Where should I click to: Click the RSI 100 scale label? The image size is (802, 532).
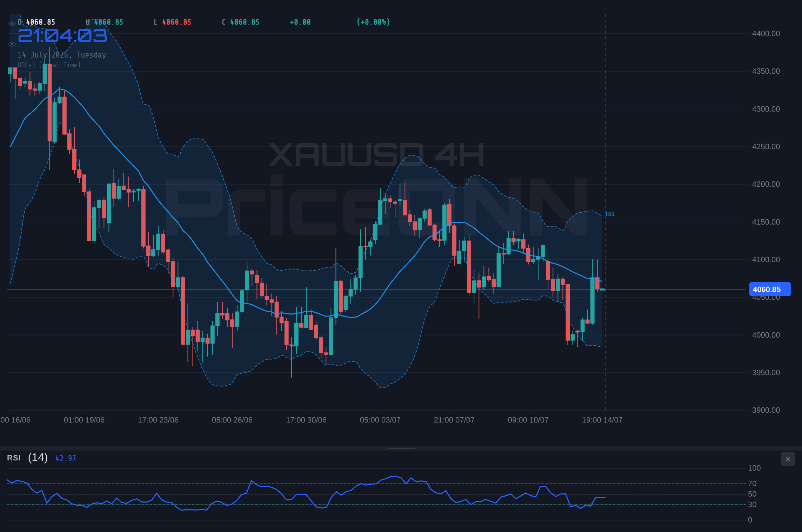coord(754,468)
